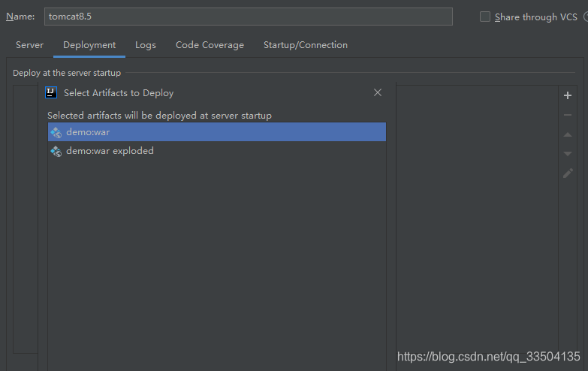The width and height of the screenshot is (588, 371).
Task: Click the plus icon to add a deployment
Action: point(568,95)
